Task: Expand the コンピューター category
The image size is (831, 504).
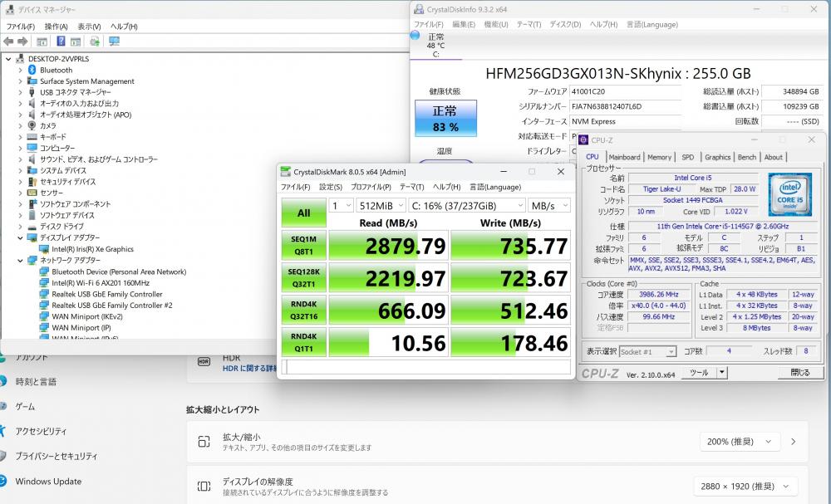Action: coord(20,148)
